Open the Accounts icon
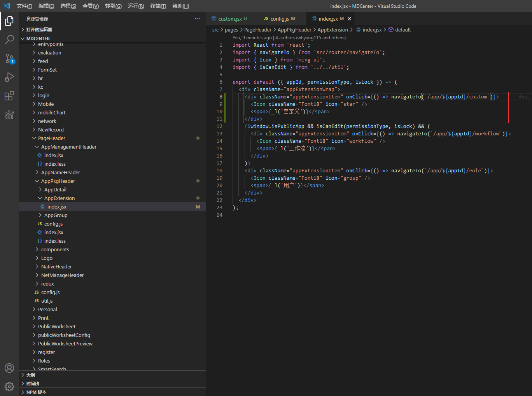The image size is (532, 396). (9, 368)
